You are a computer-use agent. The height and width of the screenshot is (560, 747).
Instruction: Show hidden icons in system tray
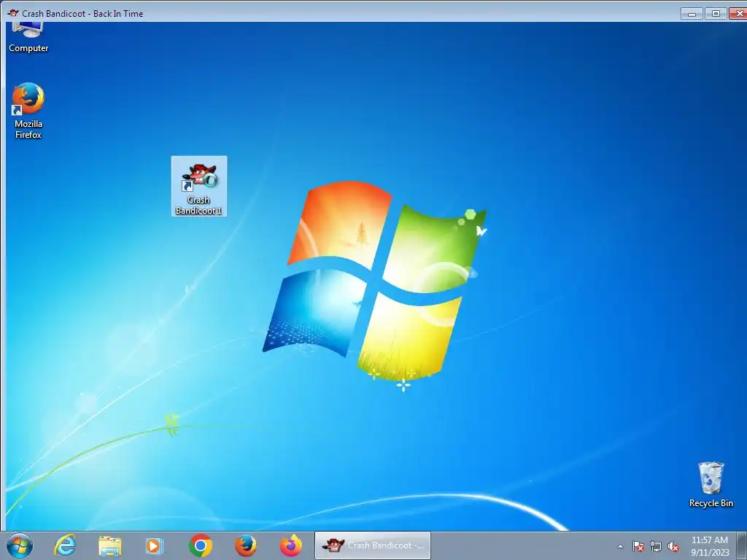click(x=620, y=546)
